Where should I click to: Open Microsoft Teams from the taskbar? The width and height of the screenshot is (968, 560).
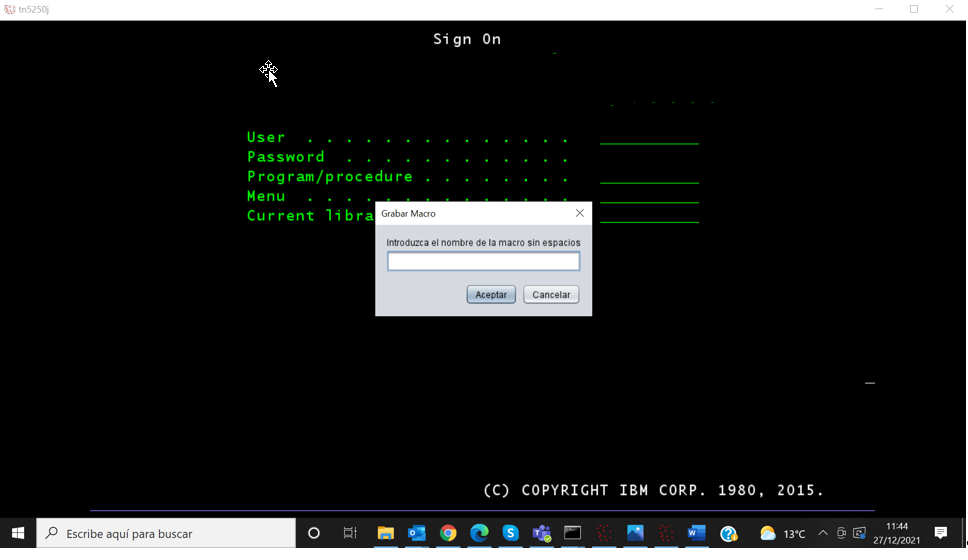(x=541, y=533)
